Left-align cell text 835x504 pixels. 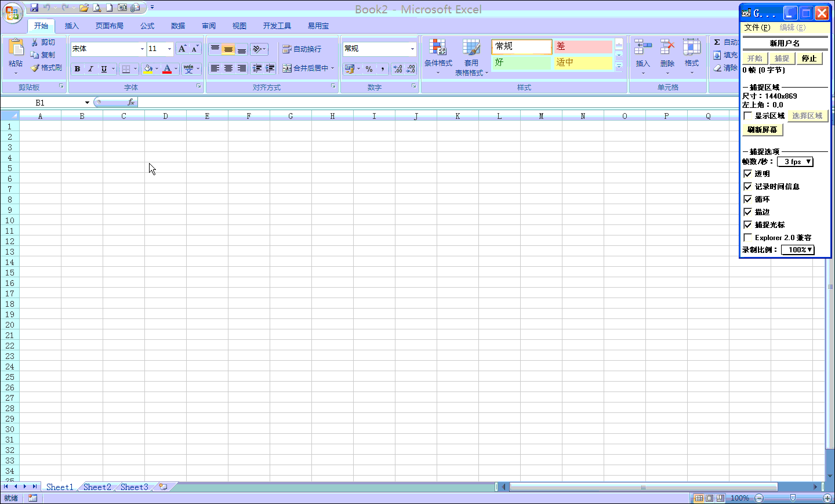pyautogui.click(x=215, y=68)
